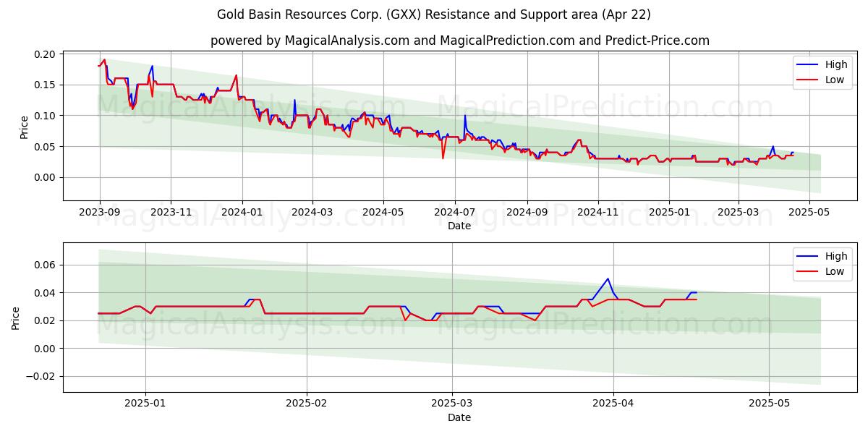Click the '2024-07' x-axis label
Image resolution: width=868 pixels, height=434 pixels.
click(x=454, y=211)
